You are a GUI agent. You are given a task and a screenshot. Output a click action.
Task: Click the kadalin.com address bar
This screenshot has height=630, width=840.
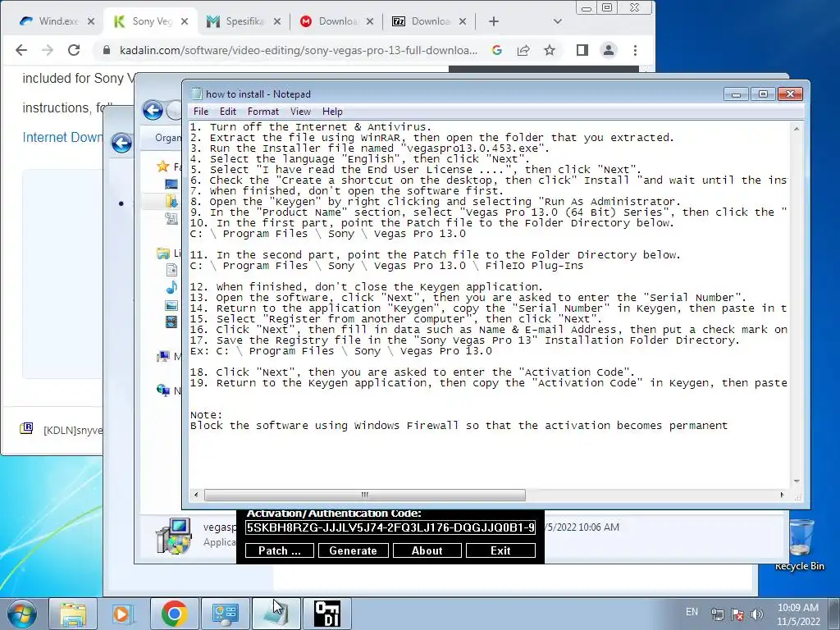tap(298, 50)
